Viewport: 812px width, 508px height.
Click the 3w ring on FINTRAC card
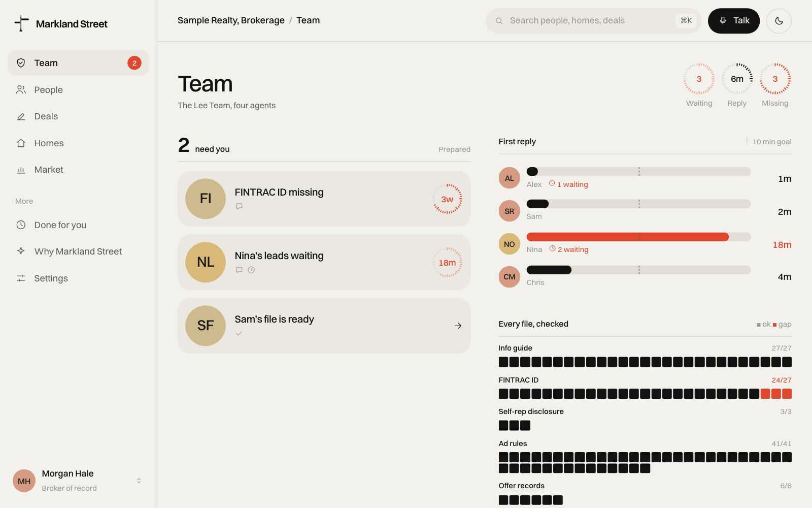click(x=447, y=199)
